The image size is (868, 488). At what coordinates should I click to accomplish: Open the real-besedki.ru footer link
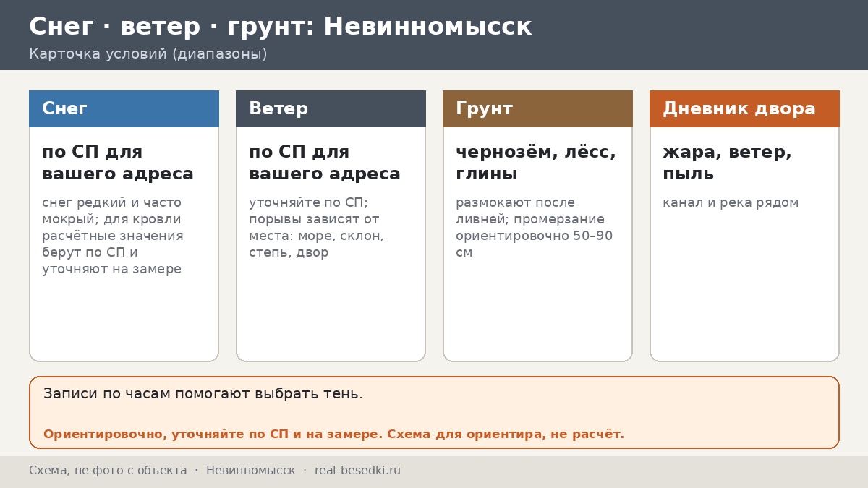click(x=357, y=471)
